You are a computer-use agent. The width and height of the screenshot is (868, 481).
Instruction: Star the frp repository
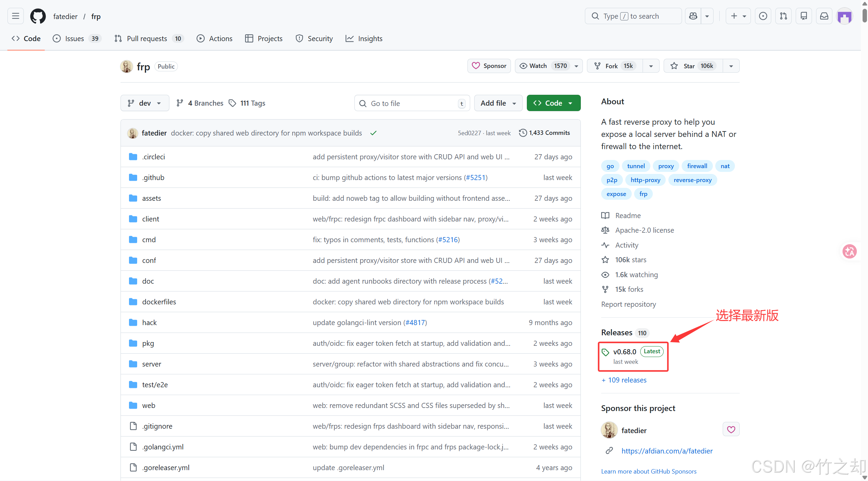(690, 66)
